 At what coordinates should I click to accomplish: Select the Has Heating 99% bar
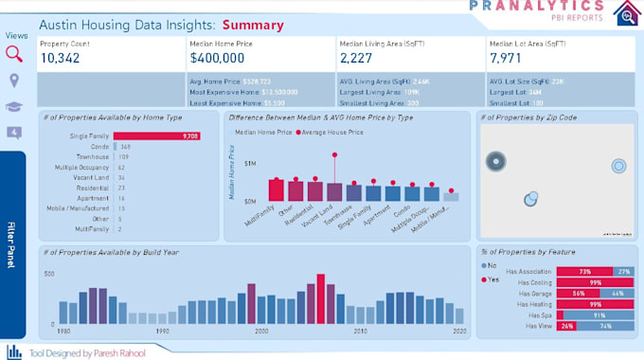click(x=595, y=304)
